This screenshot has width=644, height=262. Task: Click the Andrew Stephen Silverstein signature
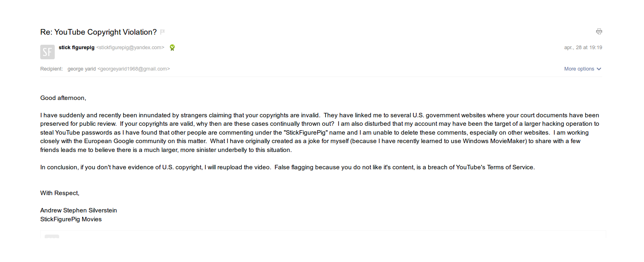pos(78,210)
